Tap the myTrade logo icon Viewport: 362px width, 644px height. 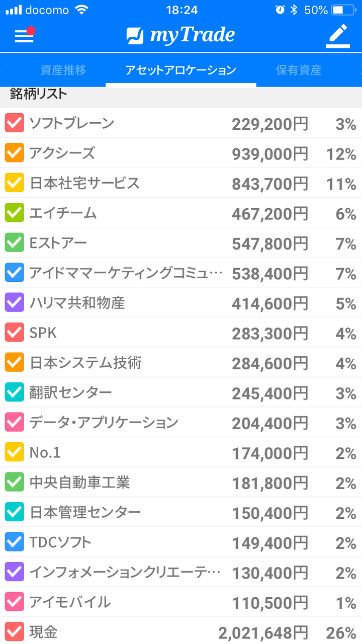135,36
